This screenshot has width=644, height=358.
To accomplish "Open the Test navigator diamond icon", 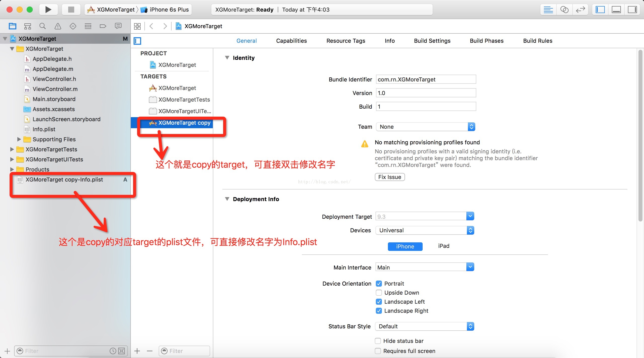I will (73, 26).
